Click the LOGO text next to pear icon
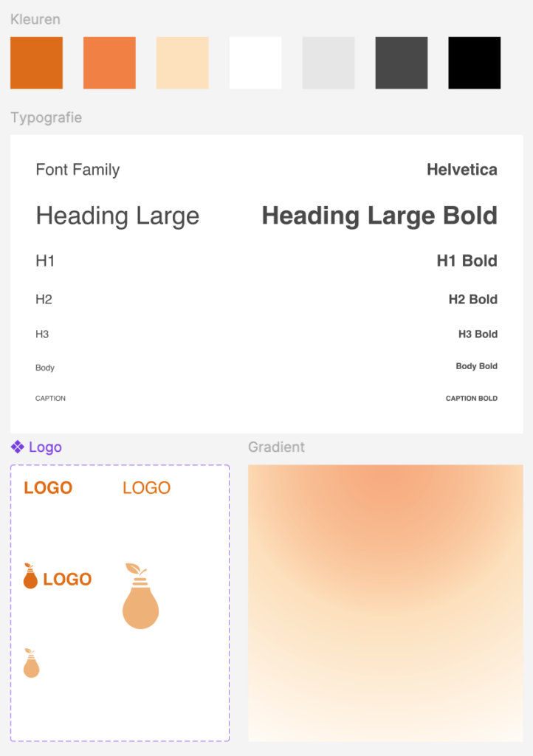The image size is (533, 756). coord(67,579)
